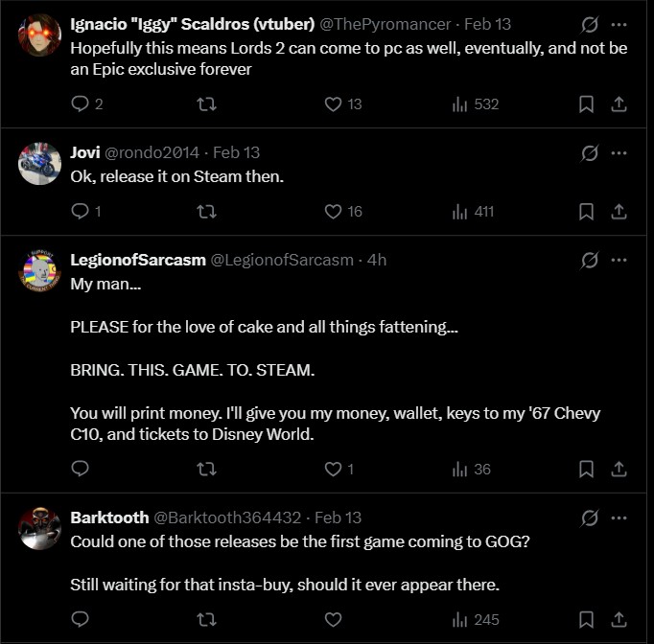View Jovi's profile picture

tap(39, 163)
